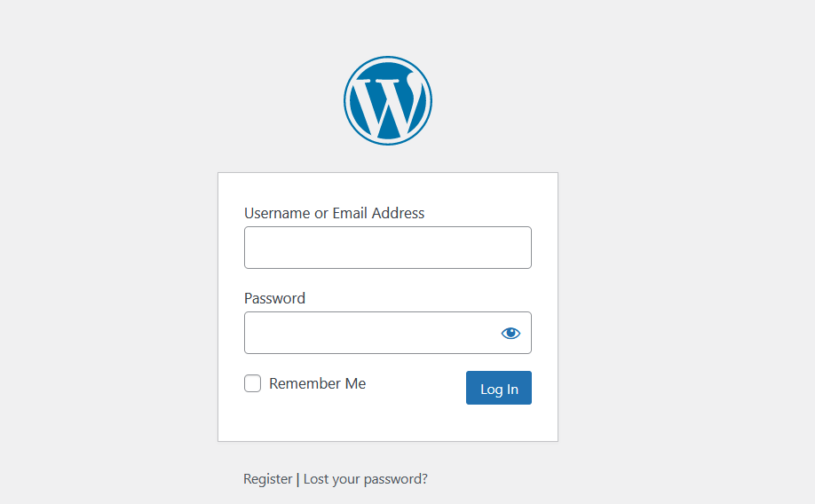Show password using the eye icon
815x504 pixels.
510,334
